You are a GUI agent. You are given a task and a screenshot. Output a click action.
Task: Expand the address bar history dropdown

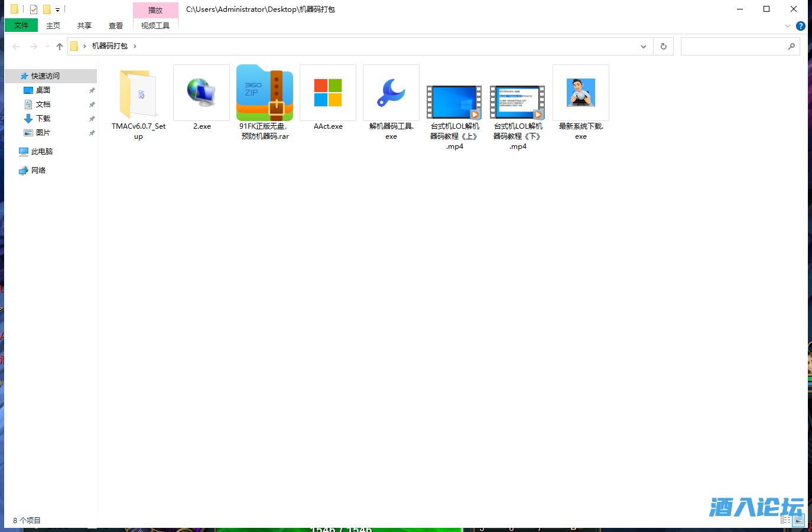coord(643,46)
